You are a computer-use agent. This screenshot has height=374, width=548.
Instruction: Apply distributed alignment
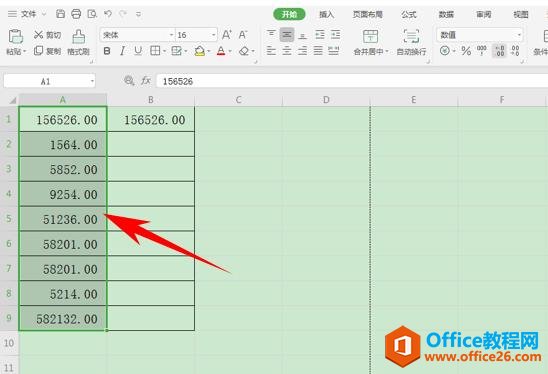coord(334,51)
